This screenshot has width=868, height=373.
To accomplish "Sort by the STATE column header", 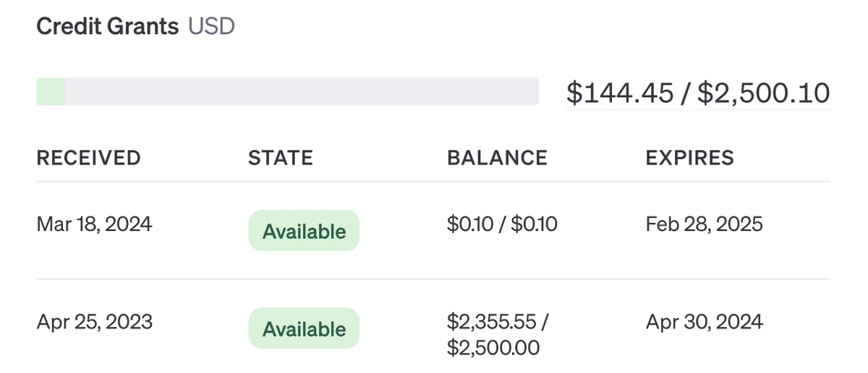I will pos(281,157).
